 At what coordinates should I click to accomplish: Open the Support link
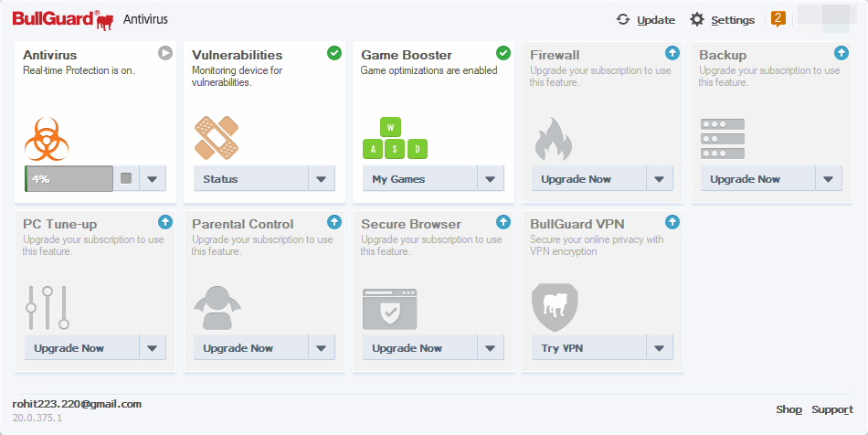click(x=832, y=409)
